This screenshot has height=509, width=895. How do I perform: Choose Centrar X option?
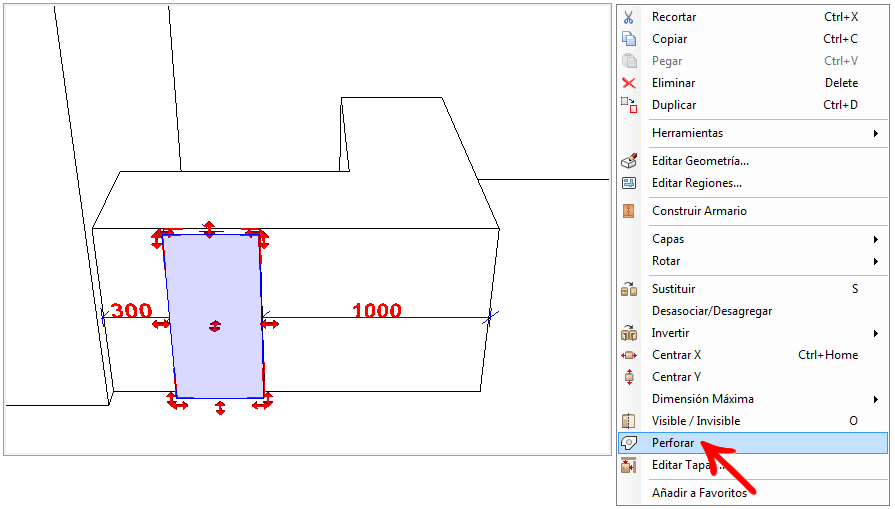[x=753, y=355]
